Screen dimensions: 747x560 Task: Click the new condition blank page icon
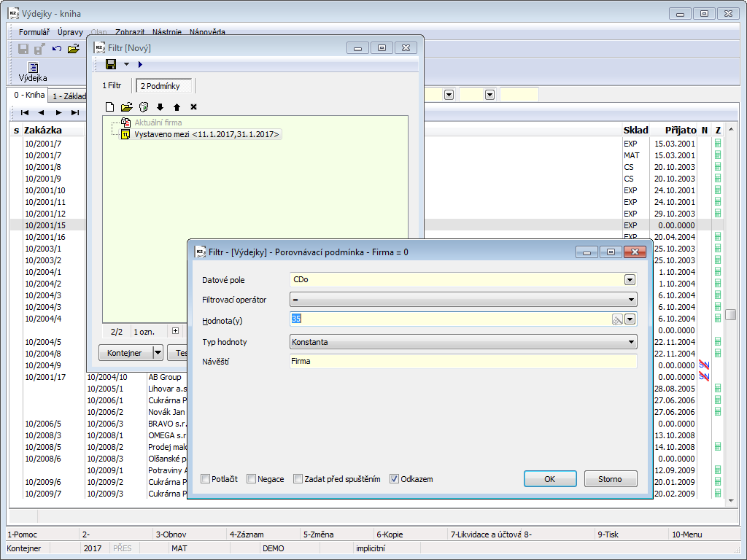tap(109, 107)
